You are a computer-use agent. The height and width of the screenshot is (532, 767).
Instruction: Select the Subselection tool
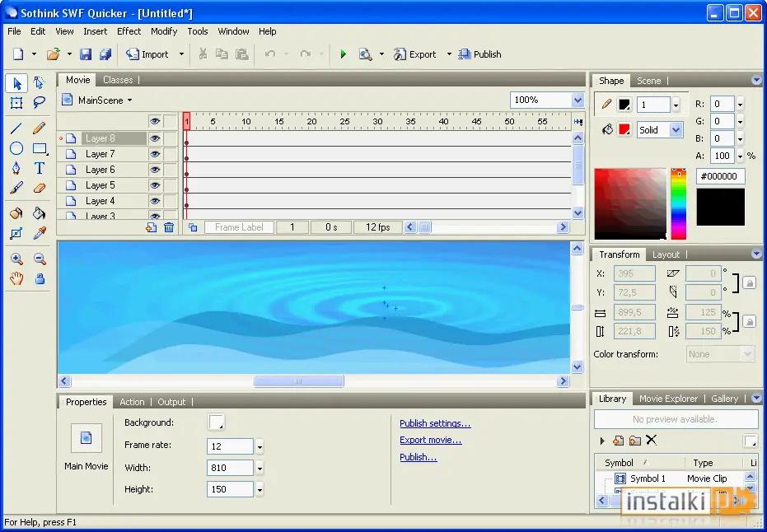(x=40, y=84)
